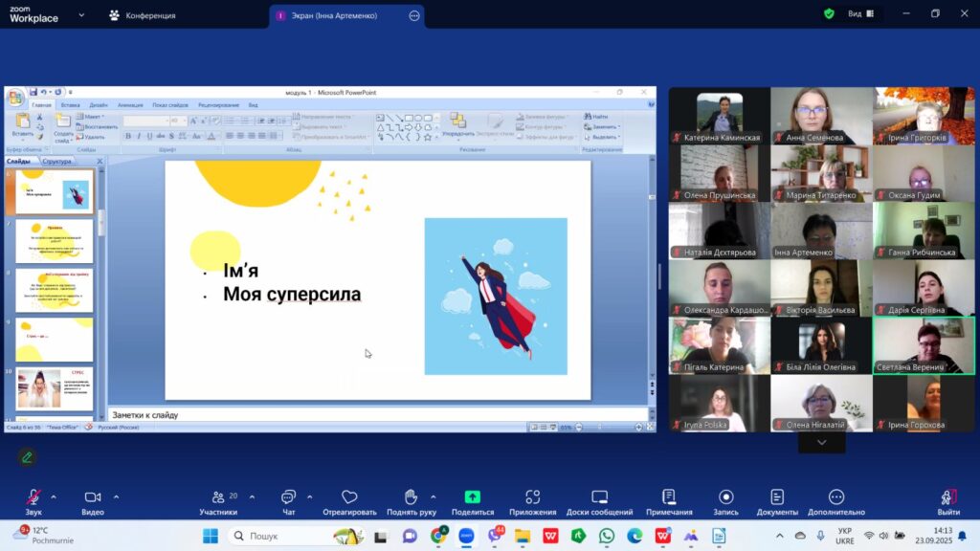Toggle camera with Видео button

click(93, 497)
